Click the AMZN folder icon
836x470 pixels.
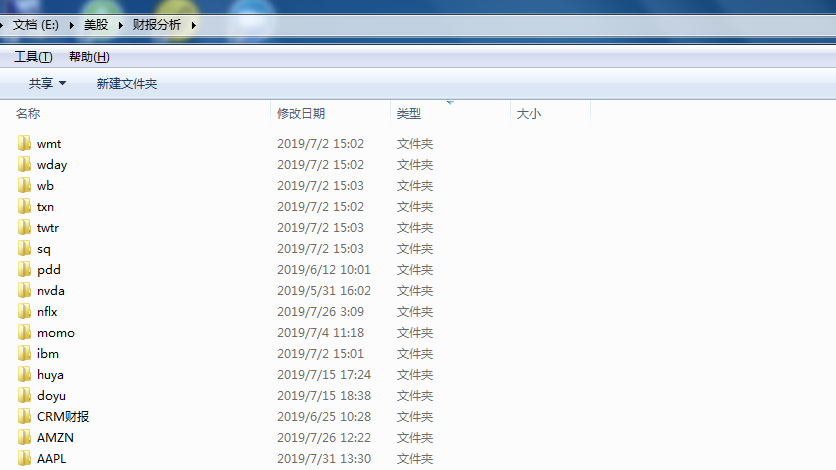[x=24, y=437]
